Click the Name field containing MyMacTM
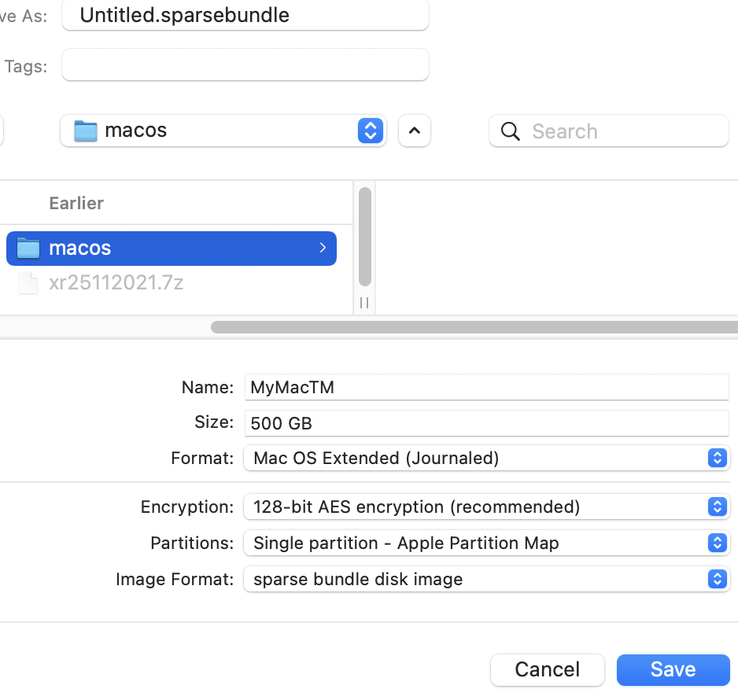The height and width of the screenshot is (700, 738). [486, 387]
